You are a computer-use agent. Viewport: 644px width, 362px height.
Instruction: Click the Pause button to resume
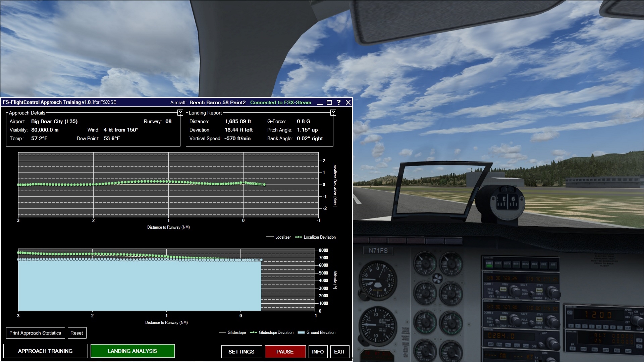pyautogui.click(x=285, y=351)
